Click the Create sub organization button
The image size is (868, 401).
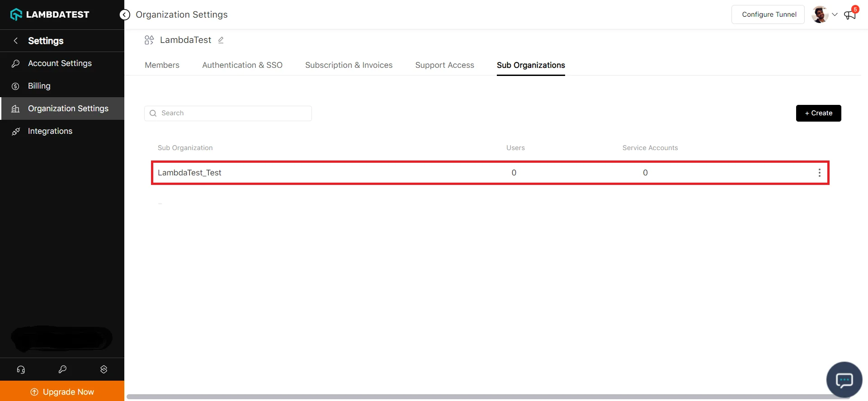click(818, 113)
